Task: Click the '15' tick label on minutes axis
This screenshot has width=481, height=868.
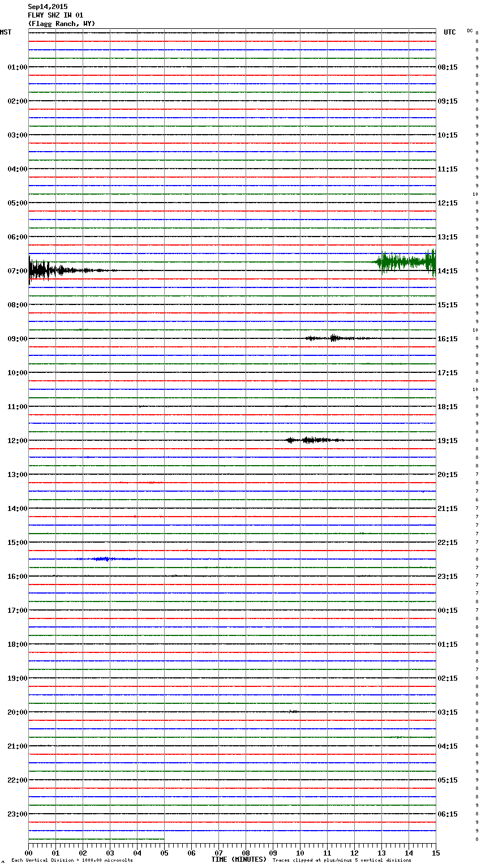Action: pos(436,853)
